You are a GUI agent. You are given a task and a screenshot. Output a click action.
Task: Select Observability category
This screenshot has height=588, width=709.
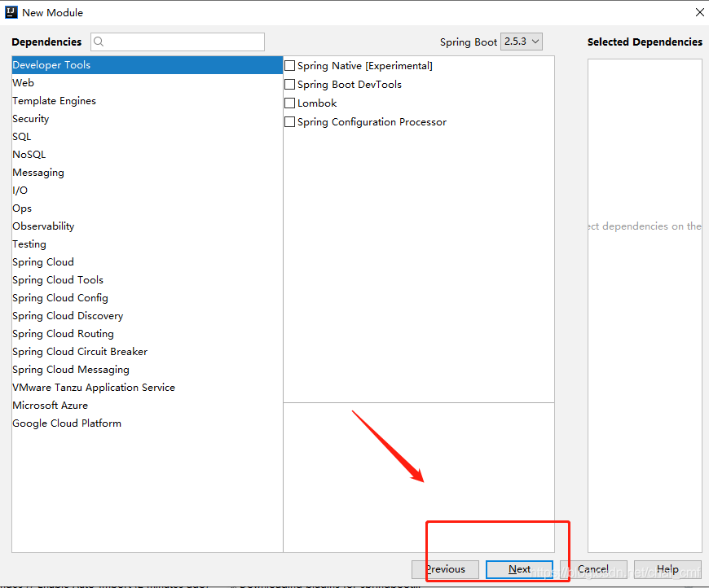click(x=148, y=226)
